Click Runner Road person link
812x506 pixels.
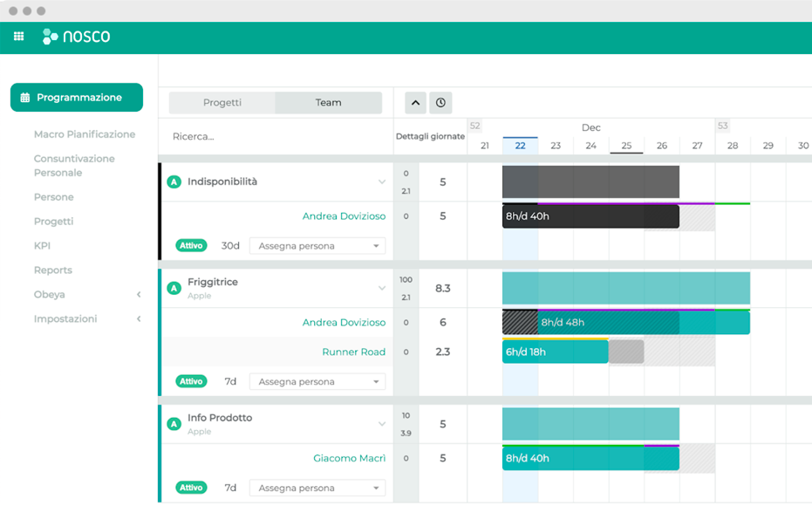(x=353, y=352)
